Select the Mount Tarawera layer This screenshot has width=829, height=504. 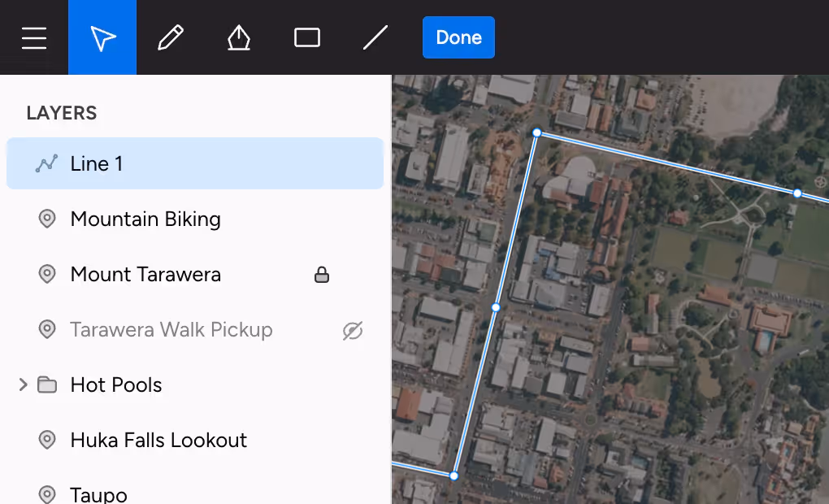145,275
